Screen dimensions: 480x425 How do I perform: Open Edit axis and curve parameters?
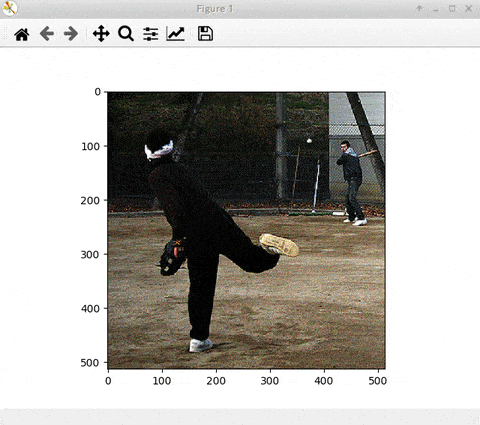pos(175,34)
